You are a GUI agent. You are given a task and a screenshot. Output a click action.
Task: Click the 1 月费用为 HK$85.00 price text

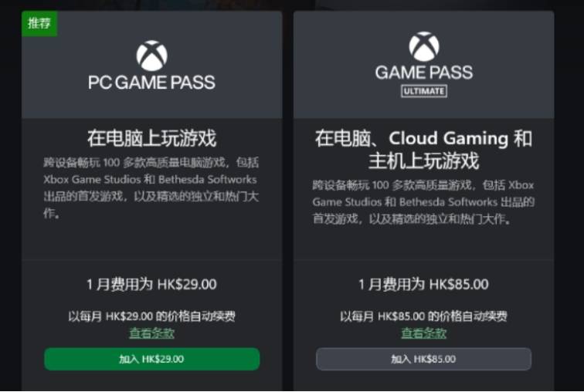point(423,284)
